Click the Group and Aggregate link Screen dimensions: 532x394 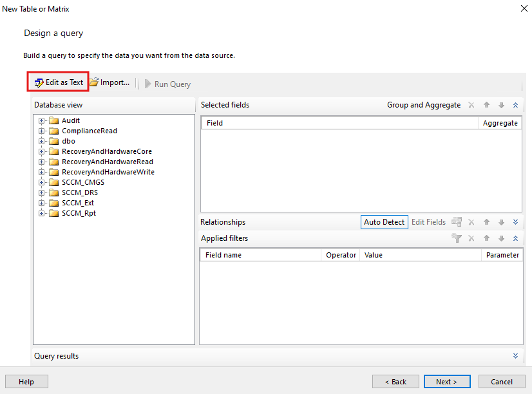coord(424,105)
